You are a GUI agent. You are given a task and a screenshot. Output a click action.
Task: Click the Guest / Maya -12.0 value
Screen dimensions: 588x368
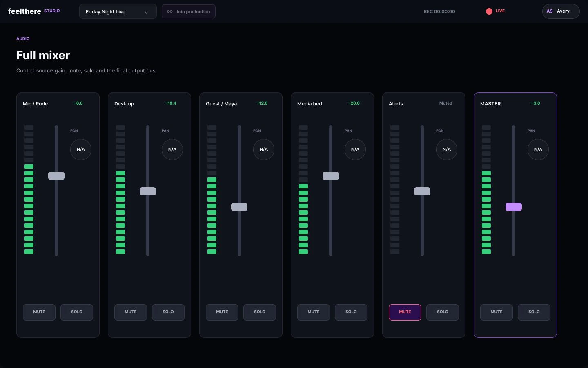point(262,103)
